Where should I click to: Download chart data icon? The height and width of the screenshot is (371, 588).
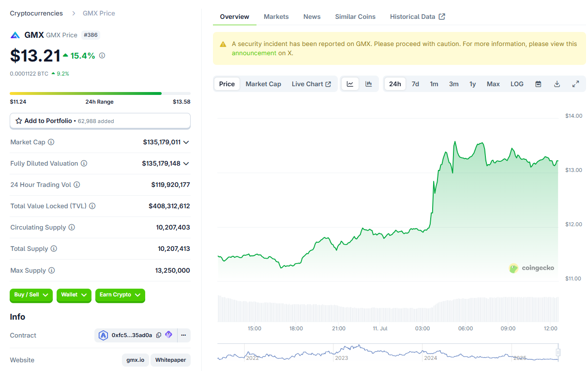coord(557,84)
